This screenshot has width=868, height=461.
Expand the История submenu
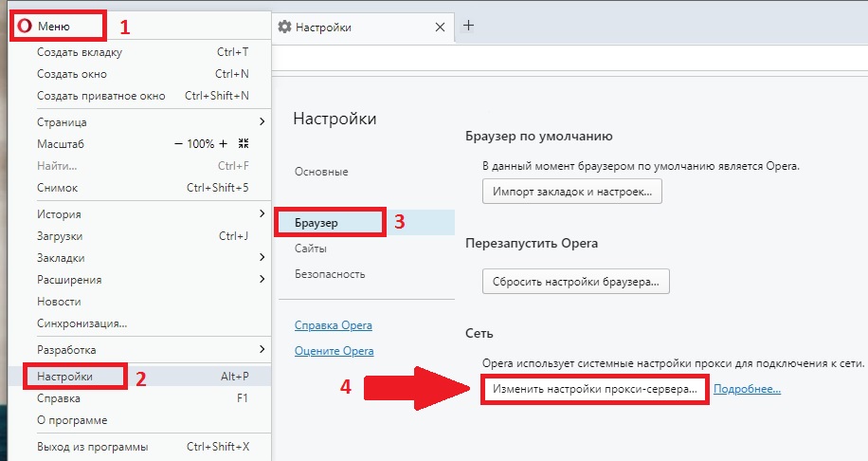click(x=262, y=214)
